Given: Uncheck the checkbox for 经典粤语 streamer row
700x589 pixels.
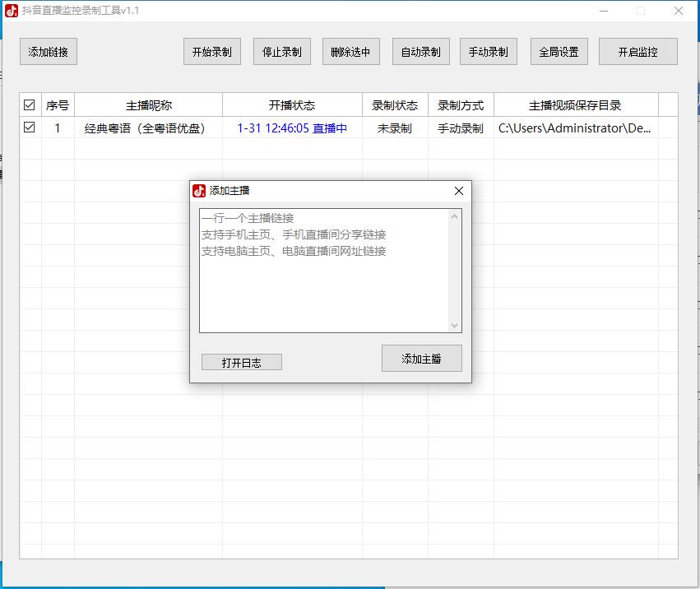Looking at the screenshot, I should point(30,128).
